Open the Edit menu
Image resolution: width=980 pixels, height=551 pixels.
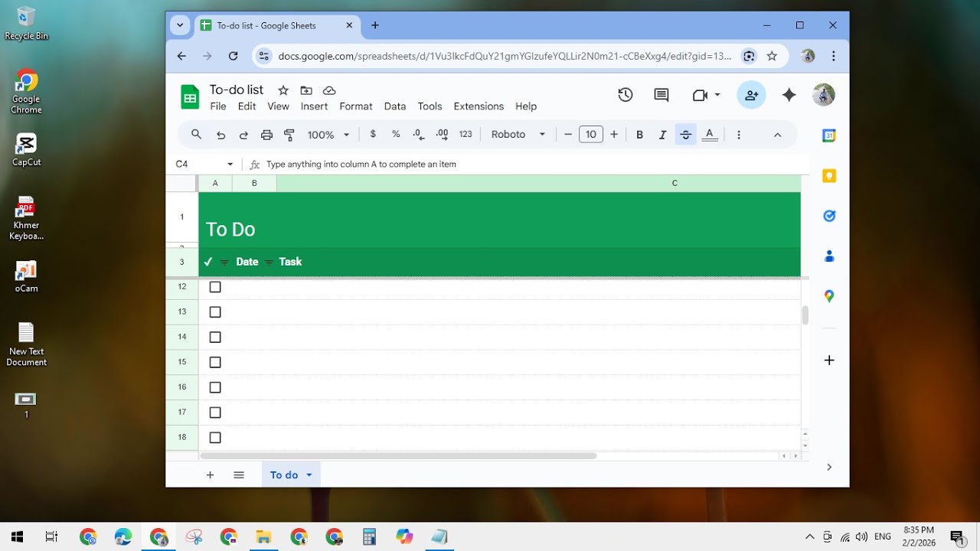(247, 106)
